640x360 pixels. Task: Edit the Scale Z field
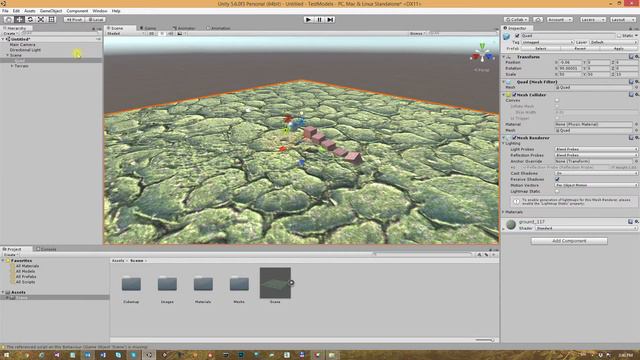point(626,74)
